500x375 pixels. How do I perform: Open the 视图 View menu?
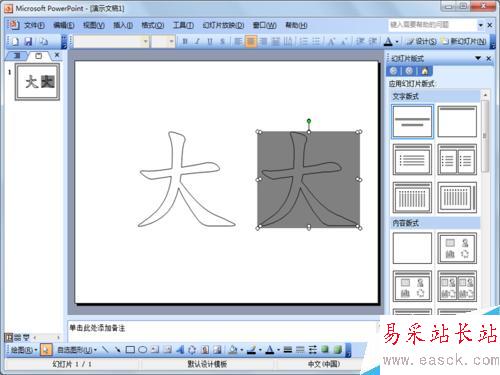click(94, 25)
